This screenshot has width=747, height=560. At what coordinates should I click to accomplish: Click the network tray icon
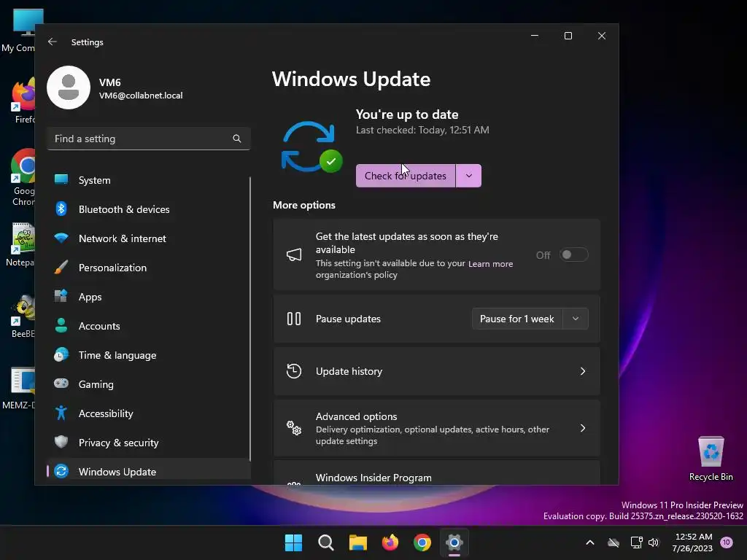636,542
